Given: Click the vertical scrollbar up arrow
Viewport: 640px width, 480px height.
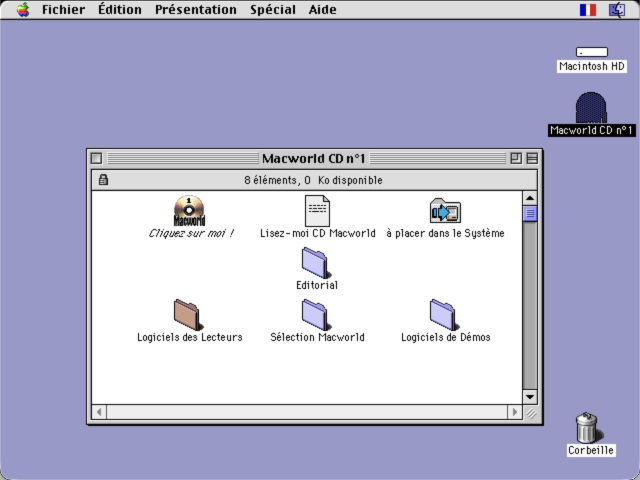Looking at the screenshot, I should point(530,198).
